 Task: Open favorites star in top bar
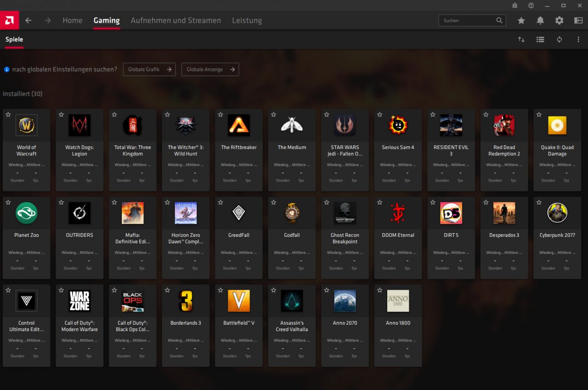coord(521,20)
